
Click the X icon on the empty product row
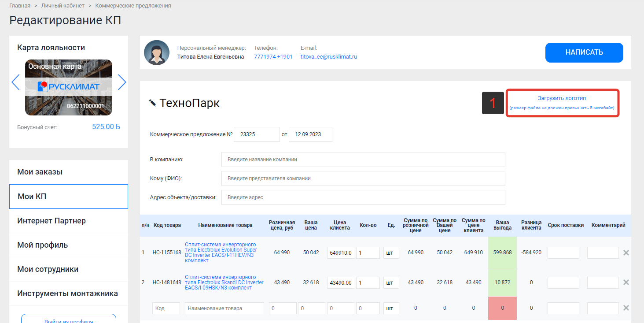click(626, 308)
